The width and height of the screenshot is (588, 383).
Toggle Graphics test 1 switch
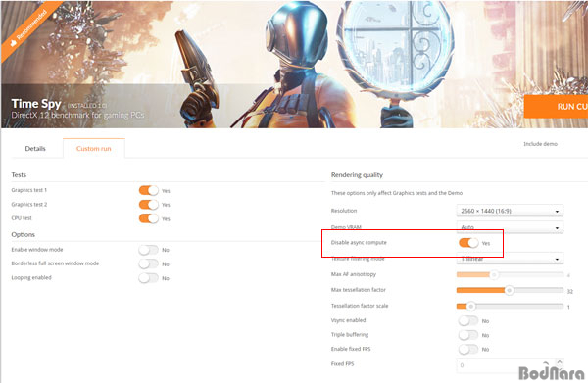coord(149,190)
